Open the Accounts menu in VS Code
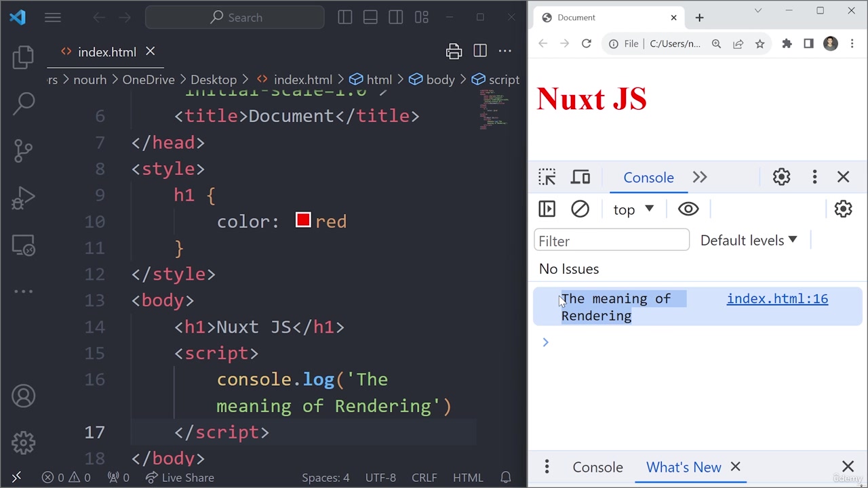868x488 pixels. [x=23, y=396]
